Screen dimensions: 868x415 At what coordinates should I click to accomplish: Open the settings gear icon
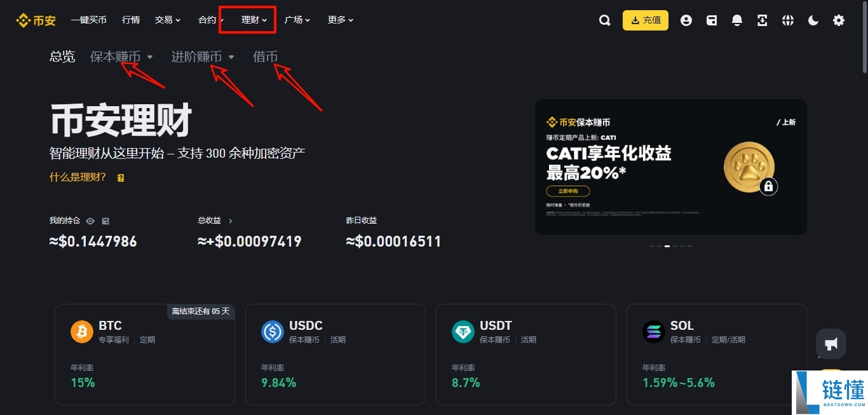pyautogui.click(x=839, y=20)
